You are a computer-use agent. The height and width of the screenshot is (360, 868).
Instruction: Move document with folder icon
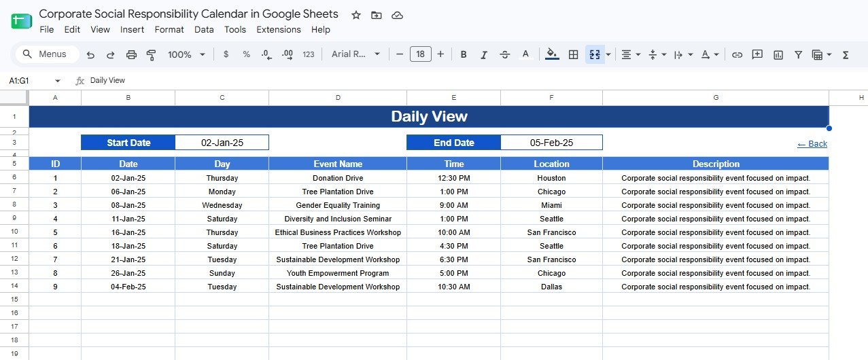coord(377,15)
